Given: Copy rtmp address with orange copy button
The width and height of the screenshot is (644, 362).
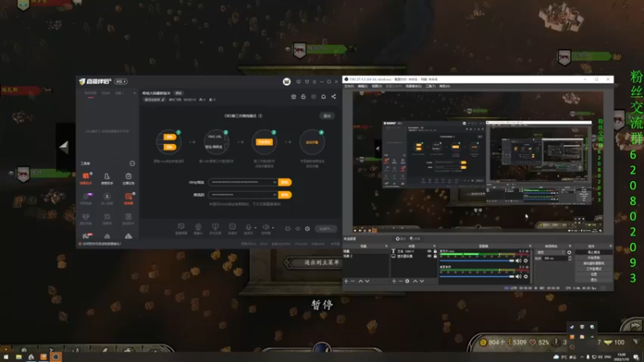Looking at the screenshot, I should click(285, 182).
